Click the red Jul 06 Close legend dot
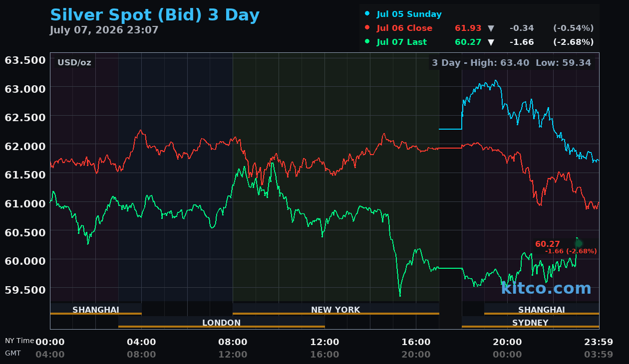 coord(367,27)
